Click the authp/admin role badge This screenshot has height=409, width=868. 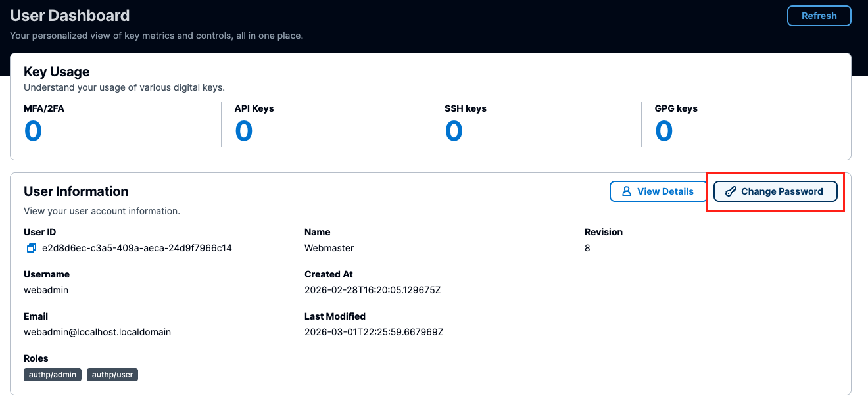(x=53, y=375)
